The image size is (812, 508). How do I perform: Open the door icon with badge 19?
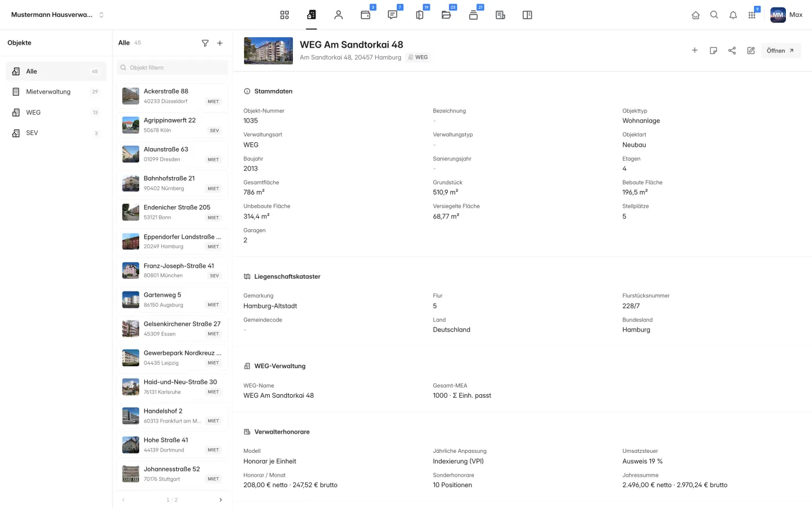coord(419,15)
